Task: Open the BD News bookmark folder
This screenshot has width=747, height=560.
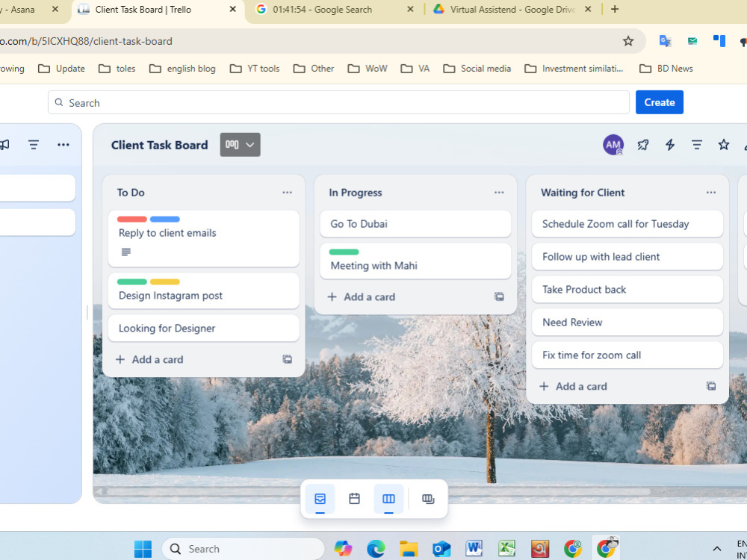Action: pos(666,69)
